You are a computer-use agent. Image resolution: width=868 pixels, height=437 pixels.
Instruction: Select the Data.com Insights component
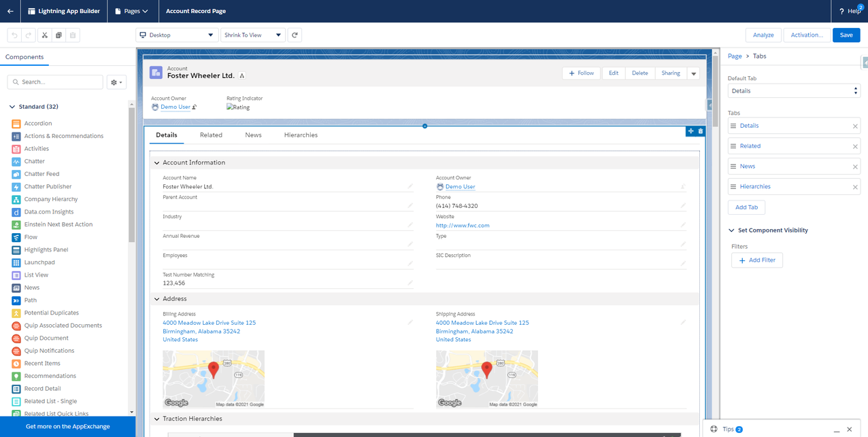43,211
